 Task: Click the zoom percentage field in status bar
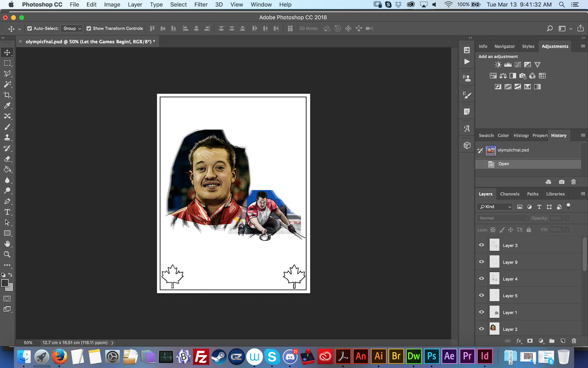pos(28,343)
